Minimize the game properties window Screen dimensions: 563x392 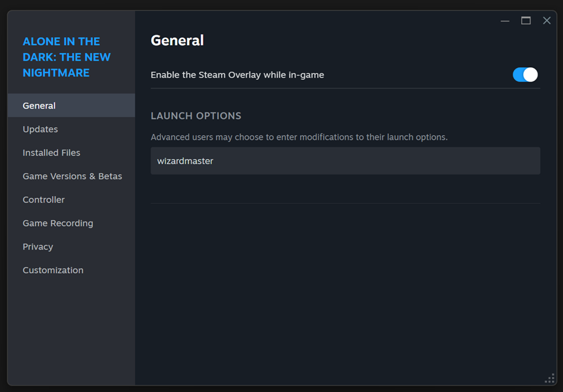tap(505, 21)
